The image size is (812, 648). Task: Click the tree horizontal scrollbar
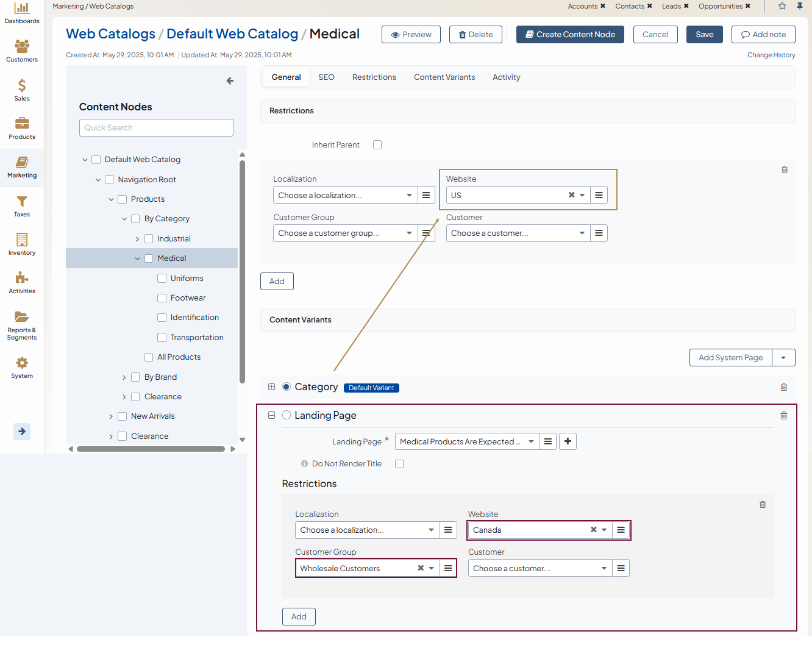[x=151, y=449]
